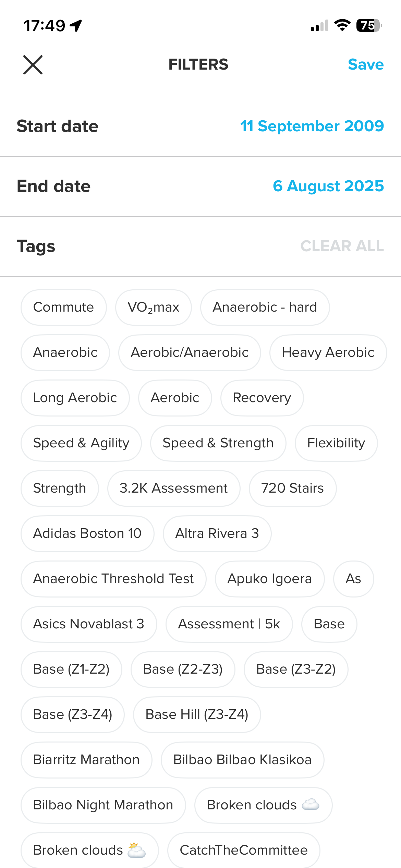The height and width of the screenshot is (868, 401).
Task: Save the filter settings
Action: pyautogui.click(x=365, y=64)
